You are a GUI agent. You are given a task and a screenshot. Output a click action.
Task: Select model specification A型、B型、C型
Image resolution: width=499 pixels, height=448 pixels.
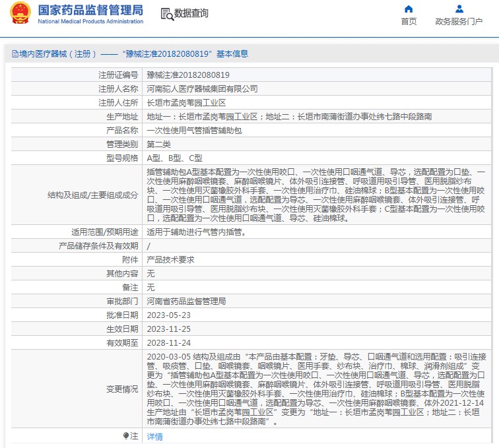pyautogui.click(x=174, y=158)
